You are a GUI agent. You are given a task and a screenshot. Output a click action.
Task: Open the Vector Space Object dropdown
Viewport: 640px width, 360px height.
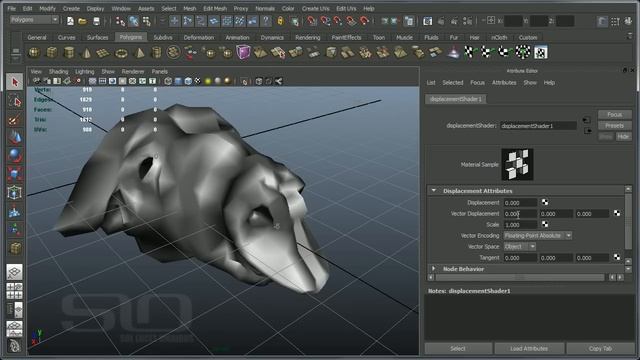(x=519, y=247)
